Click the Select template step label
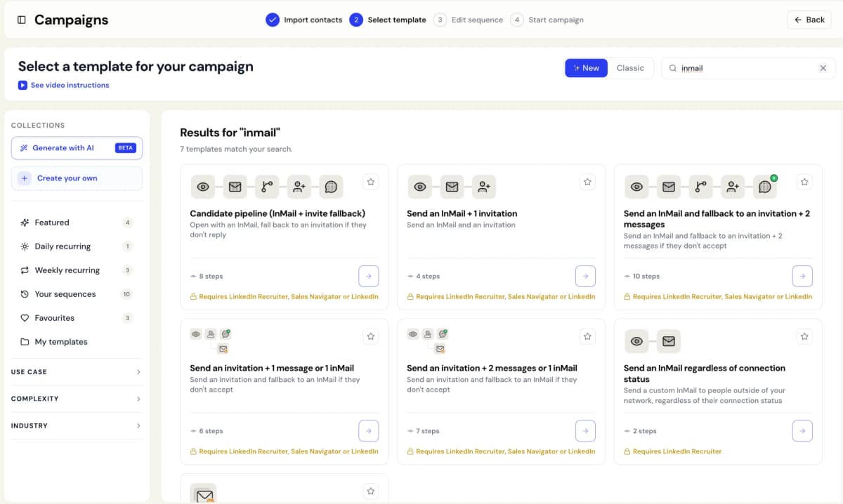 click(x=397, y=20)
